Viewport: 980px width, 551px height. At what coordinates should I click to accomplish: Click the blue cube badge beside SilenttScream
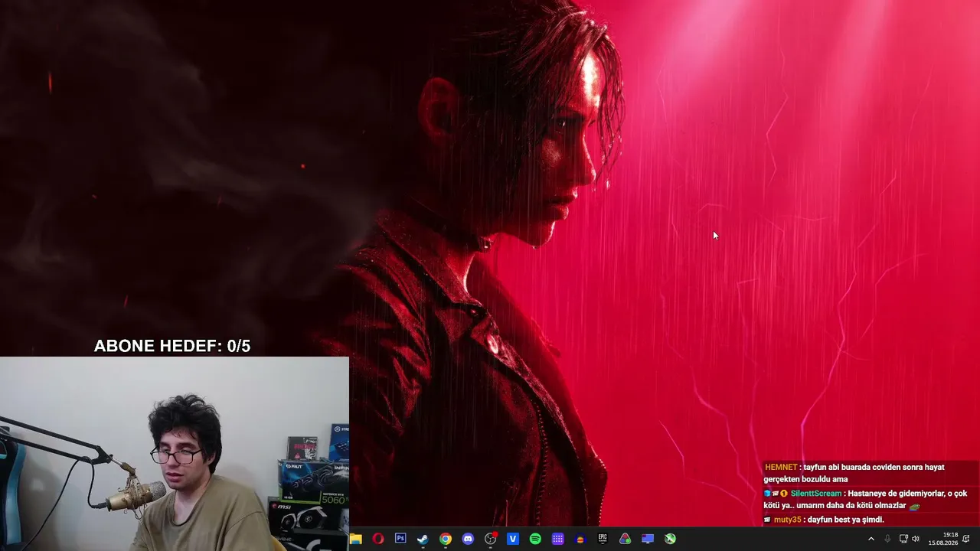767,494
